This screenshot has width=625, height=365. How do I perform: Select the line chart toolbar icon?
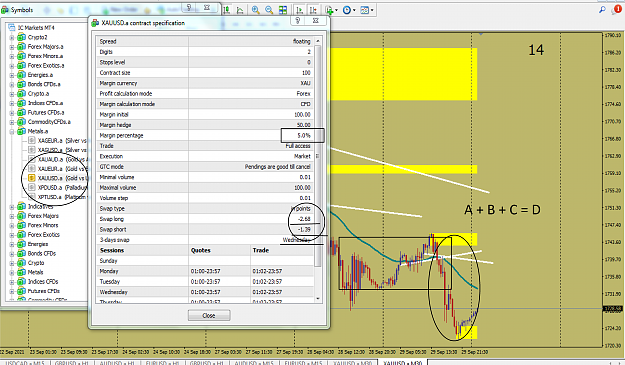coord(240,10)
